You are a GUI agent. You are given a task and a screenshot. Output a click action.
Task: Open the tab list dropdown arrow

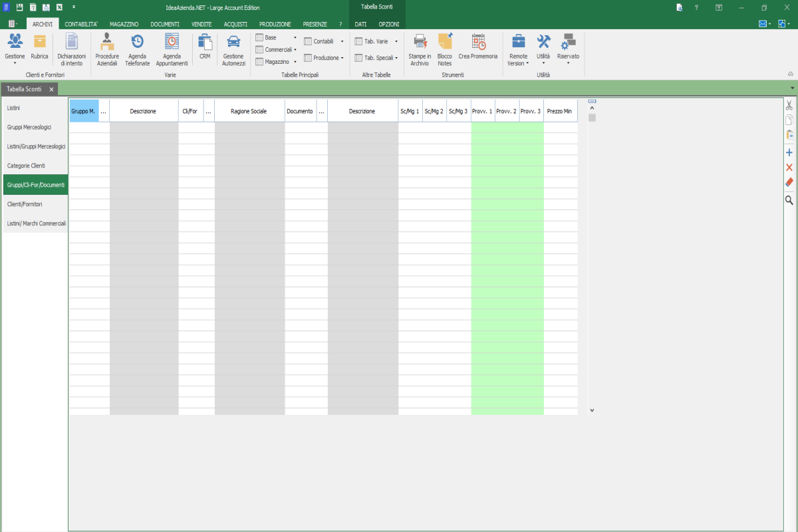pos(792,88)
